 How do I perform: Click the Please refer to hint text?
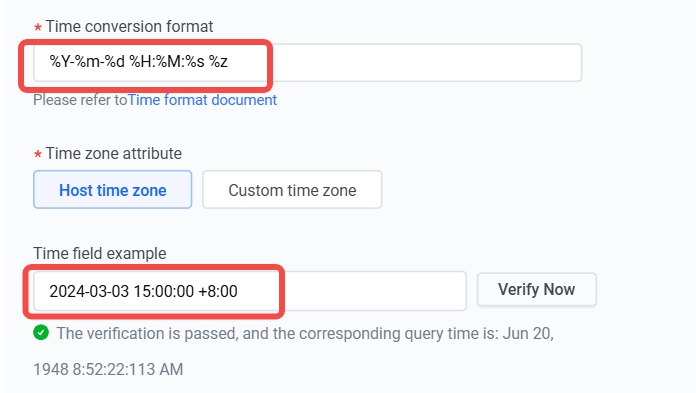80,100
